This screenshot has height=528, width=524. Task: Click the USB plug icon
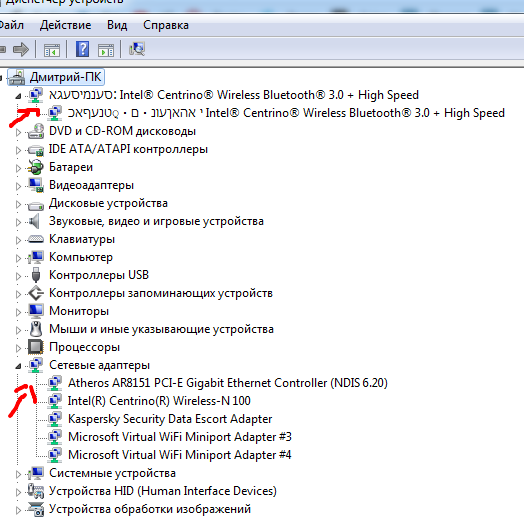(x=36, y=275)
